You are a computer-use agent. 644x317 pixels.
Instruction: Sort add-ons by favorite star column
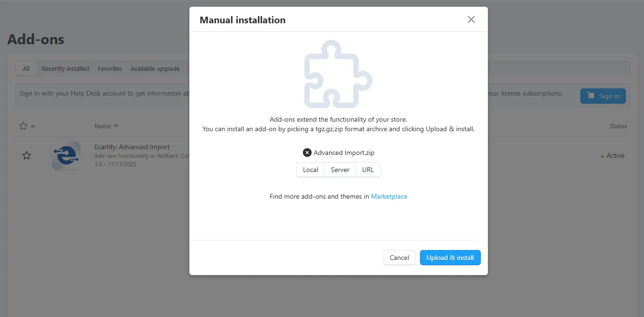[27, 126]
